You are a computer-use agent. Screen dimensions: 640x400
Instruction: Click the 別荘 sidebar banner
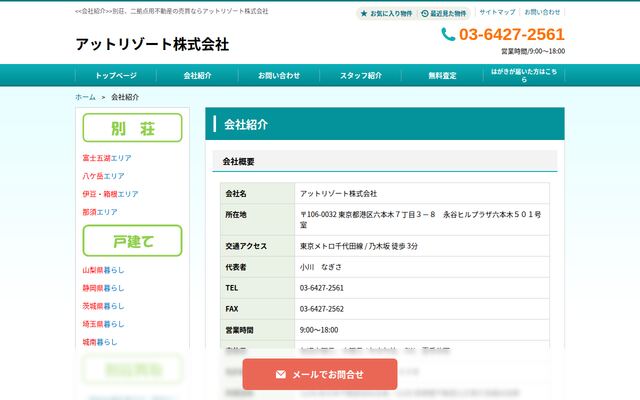tap(132, 128)
